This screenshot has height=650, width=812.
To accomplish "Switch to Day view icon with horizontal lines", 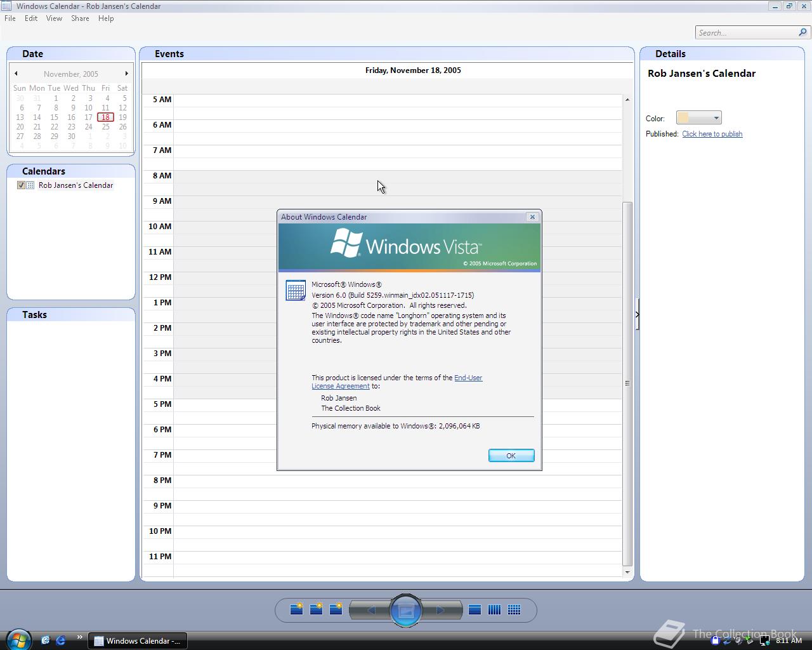I will pyautogui.click(x=475, y=610).
